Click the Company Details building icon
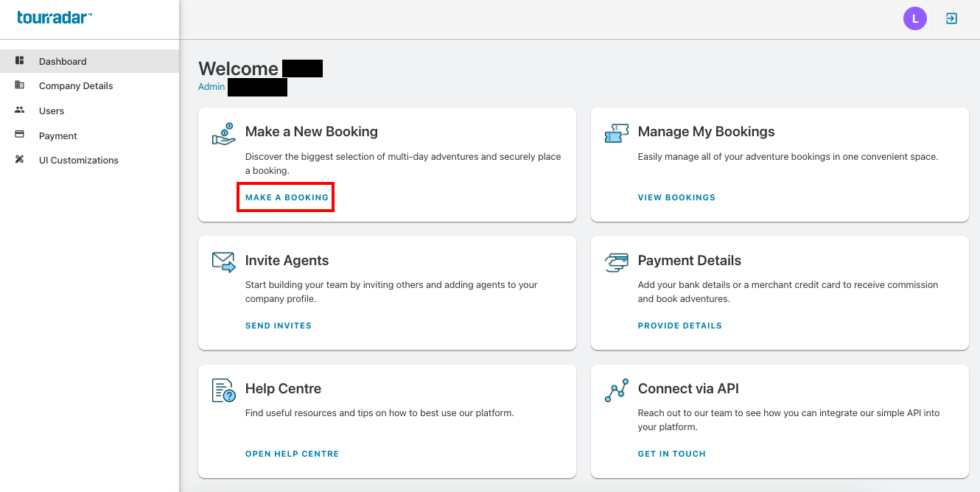Screen dimensions: 980x492 pos(20,85)
